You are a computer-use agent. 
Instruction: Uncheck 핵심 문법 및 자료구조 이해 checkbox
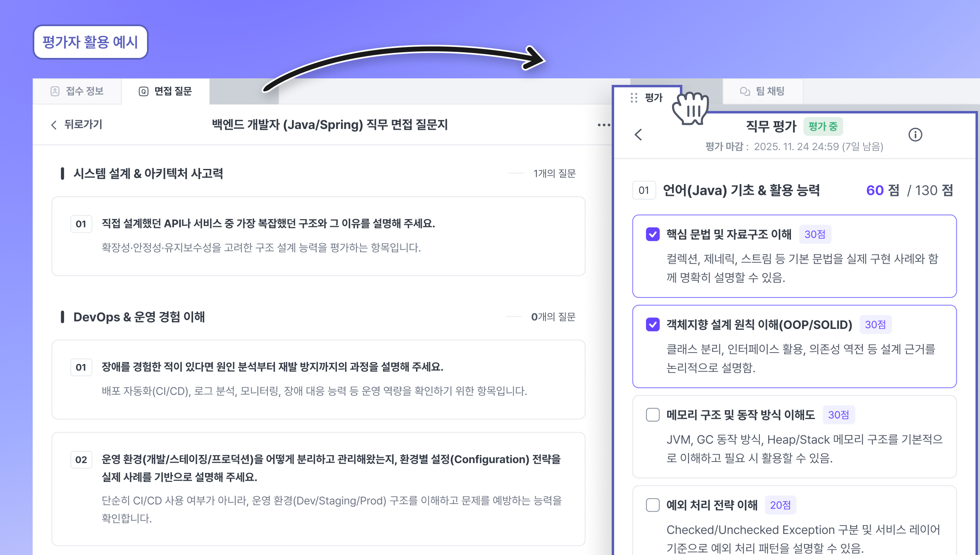pyautogui.click(x=653, y=234)
